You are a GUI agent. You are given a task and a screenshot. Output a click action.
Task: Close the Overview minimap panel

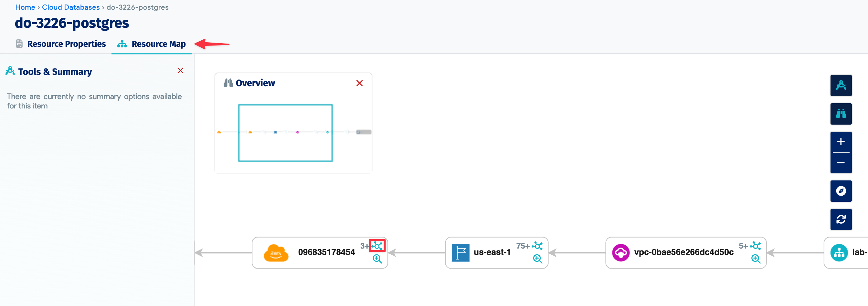coord(359,83)
